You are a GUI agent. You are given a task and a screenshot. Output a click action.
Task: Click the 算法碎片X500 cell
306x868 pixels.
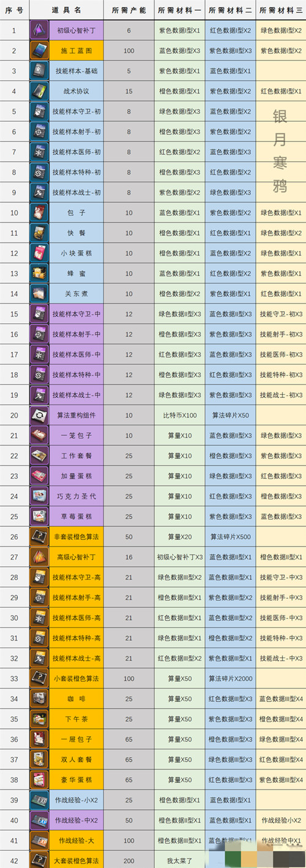[230, 536]
